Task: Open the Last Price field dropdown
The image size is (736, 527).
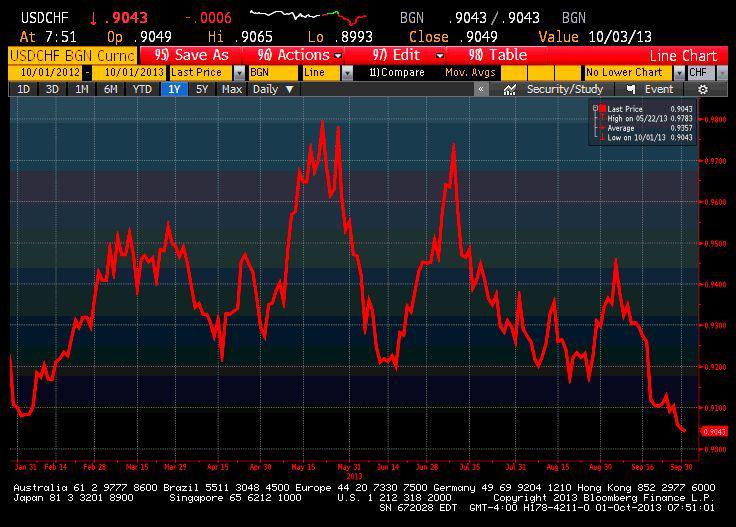Action: [x=239, y=73]
